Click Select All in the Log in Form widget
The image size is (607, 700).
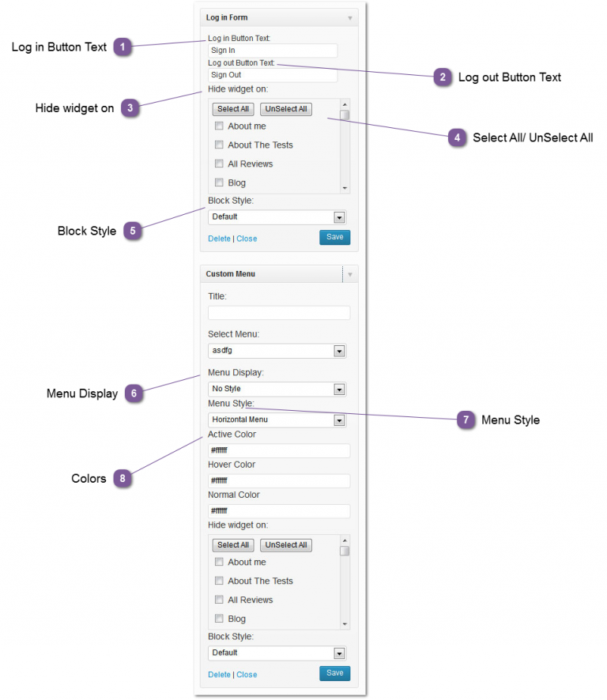(232, 108)
